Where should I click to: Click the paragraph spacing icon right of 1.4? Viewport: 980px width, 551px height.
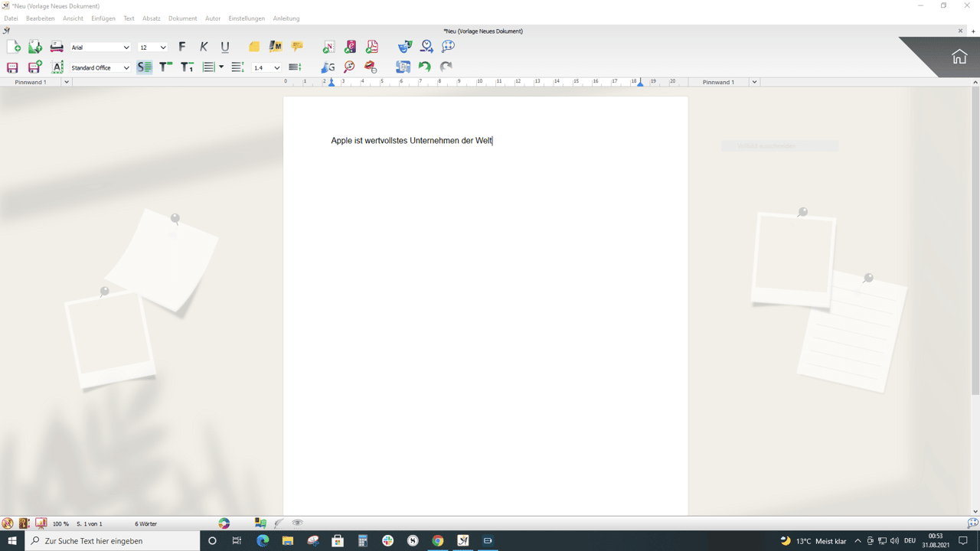[x=295, y=67]
